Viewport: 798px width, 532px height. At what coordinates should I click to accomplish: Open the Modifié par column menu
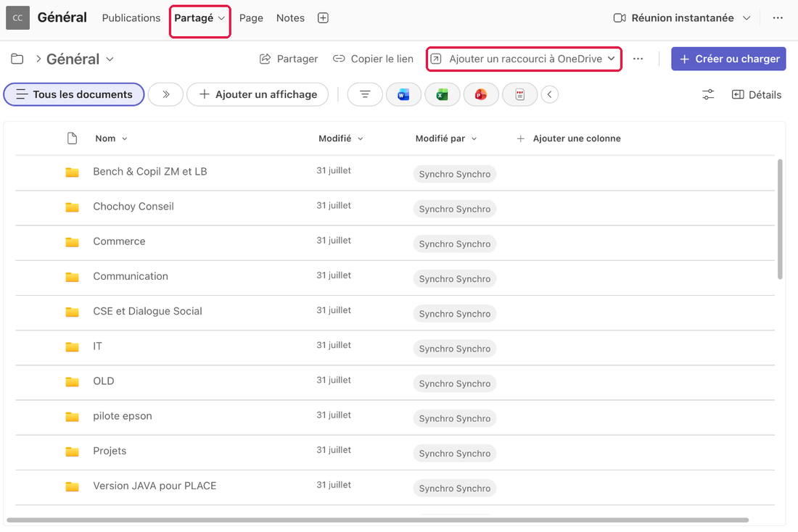point(446,138)
